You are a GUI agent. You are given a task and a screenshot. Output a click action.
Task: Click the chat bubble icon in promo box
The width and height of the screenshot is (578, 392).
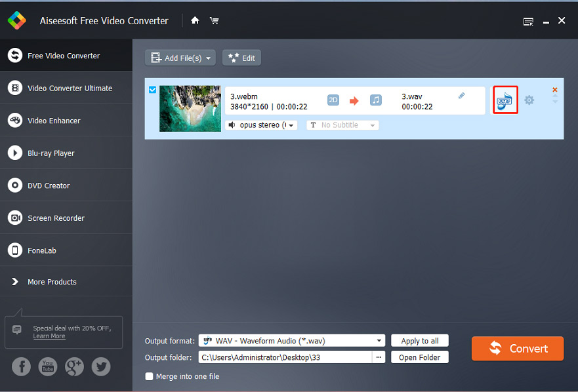pyautogui.click(x=17, y=329)
